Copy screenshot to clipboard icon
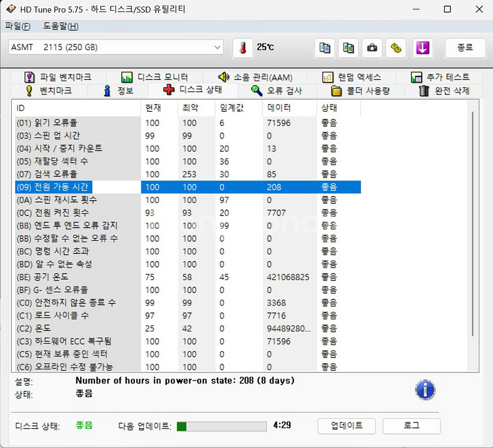 [348, 48]
